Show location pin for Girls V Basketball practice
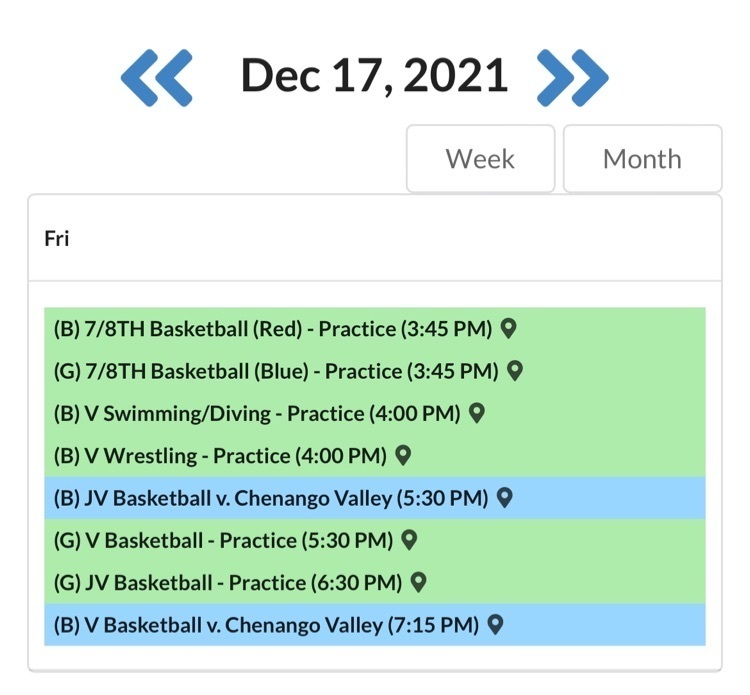 [x=408, y=540]
